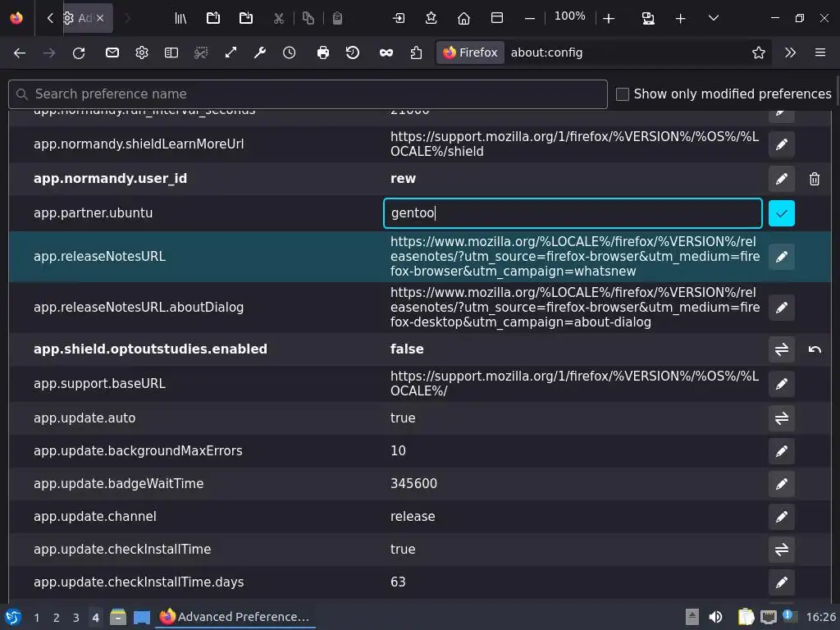Click the import bookmarks arrow icon
The width and height of the screenshot is (840, 630).
[399, 18]
